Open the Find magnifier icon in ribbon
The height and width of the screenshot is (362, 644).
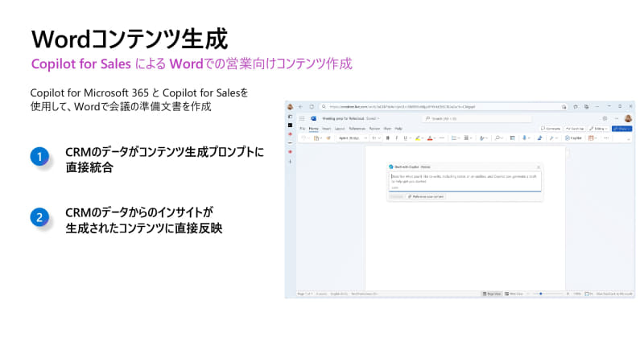(497, 138)
